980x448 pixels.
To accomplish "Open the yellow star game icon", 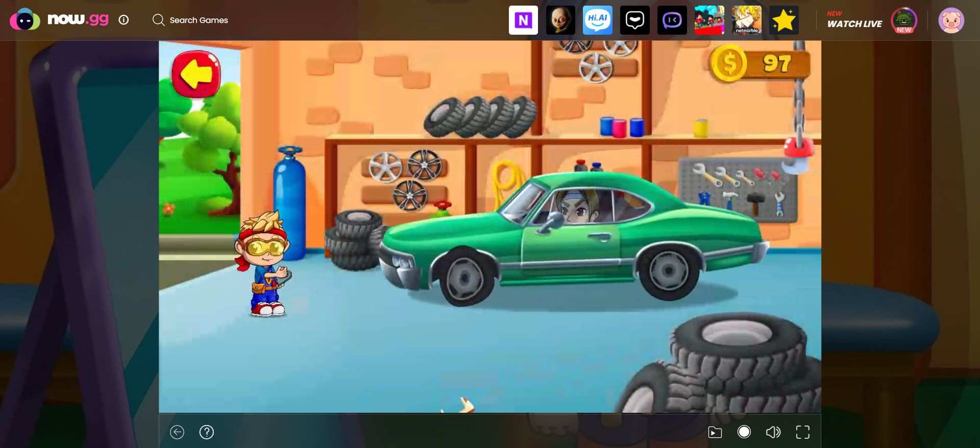I will coord(784,20).
